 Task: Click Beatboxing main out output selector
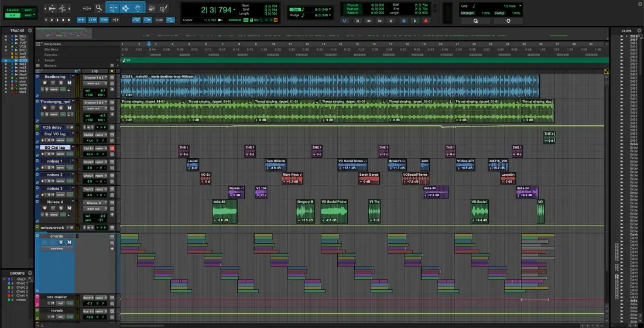click(94, 83)
